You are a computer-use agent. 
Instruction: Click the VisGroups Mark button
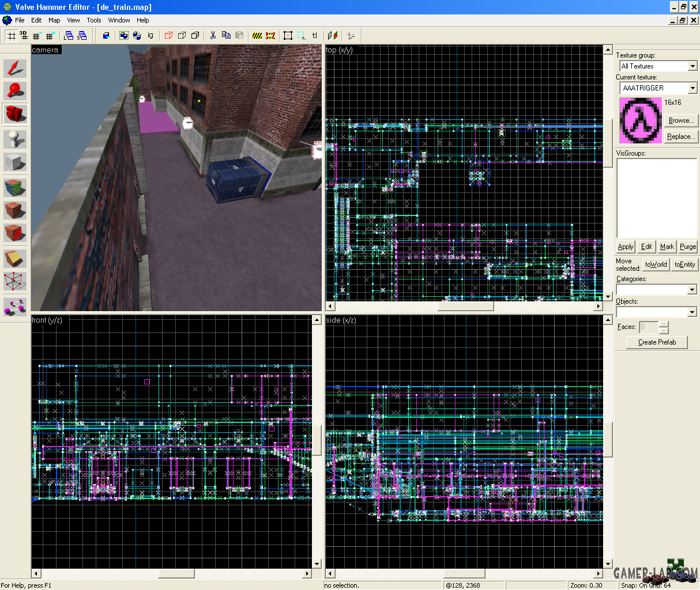pos(667,247)
